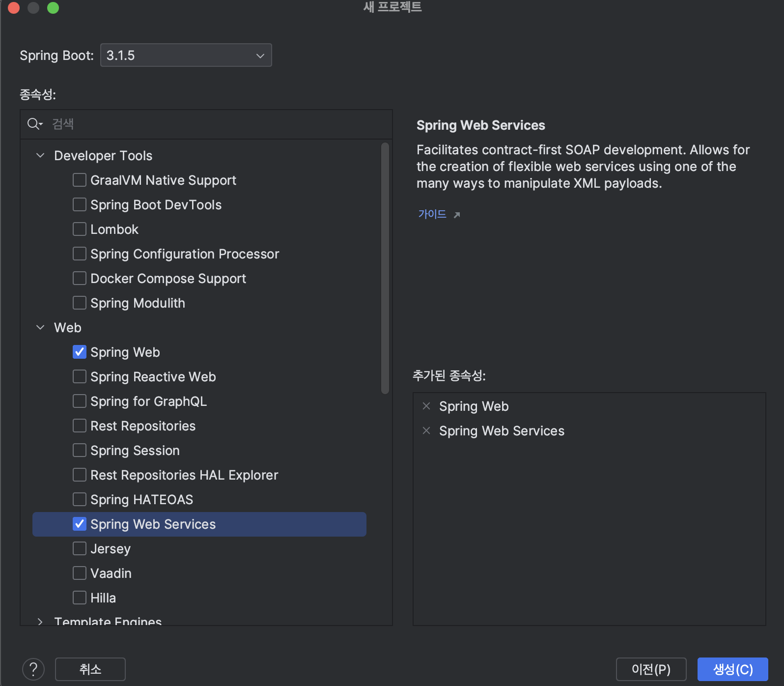The height and width of the screenshot is (686, 784).
Task: Open the Spring Boot version dropdown
Action: tap(186, 55)
